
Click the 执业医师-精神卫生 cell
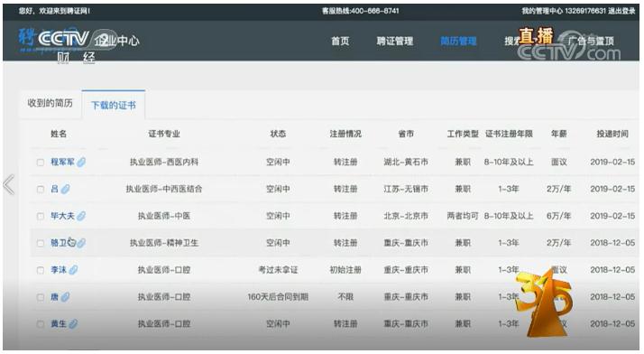point(164,243)
